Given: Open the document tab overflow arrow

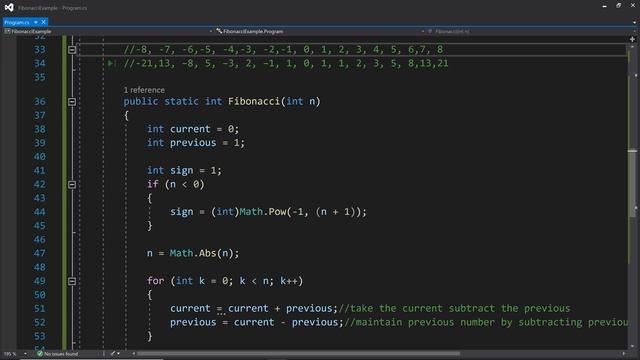Looking at the screenshot, I should click(634, 22).
